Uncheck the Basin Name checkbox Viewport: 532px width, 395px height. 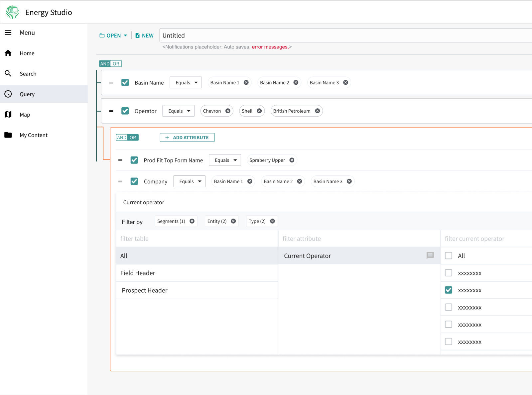coord(125,82)
